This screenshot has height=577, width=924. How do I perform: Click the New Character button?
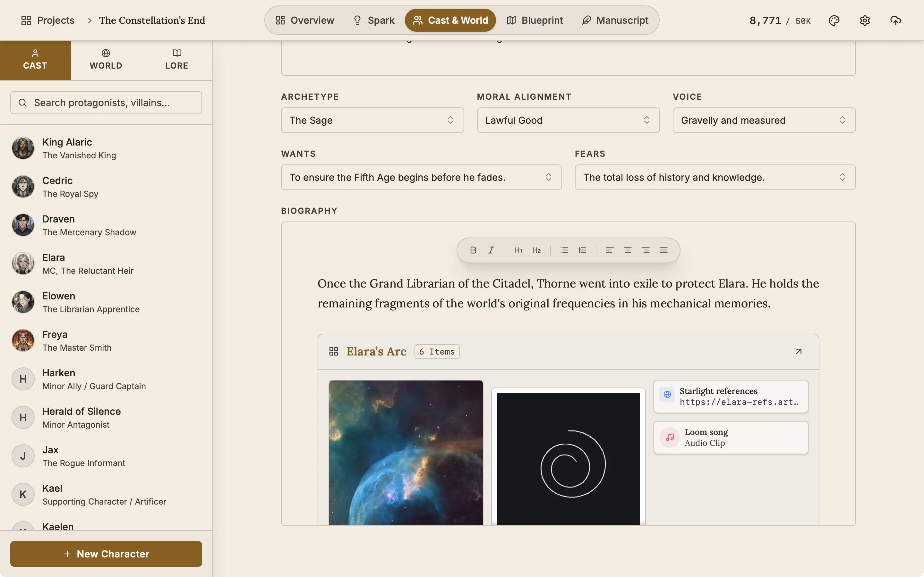pyautogui.click(x=106, y=554)
